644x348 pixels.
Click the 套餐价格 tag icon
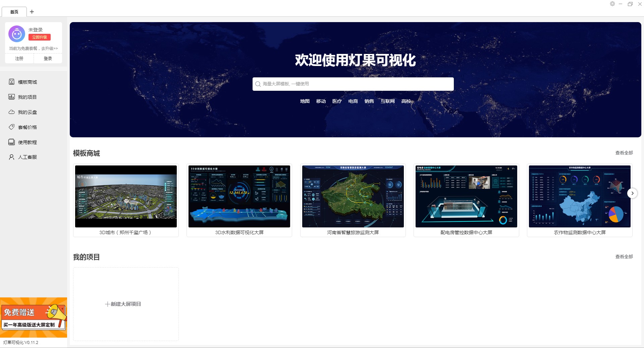[12, 127]
